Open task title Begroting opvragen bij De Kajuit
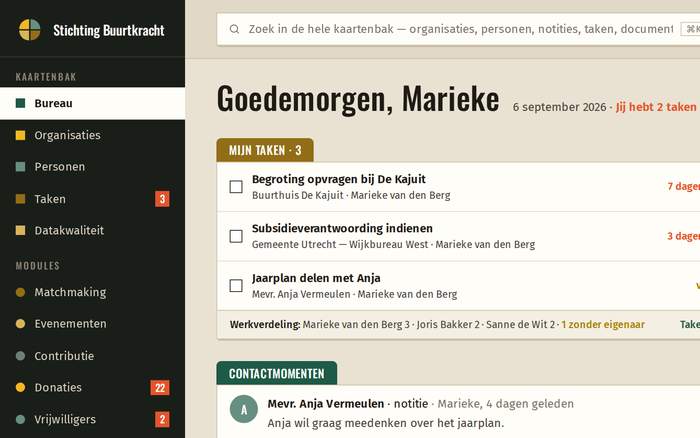Screen dimensions: 700x438 point(338,179)
